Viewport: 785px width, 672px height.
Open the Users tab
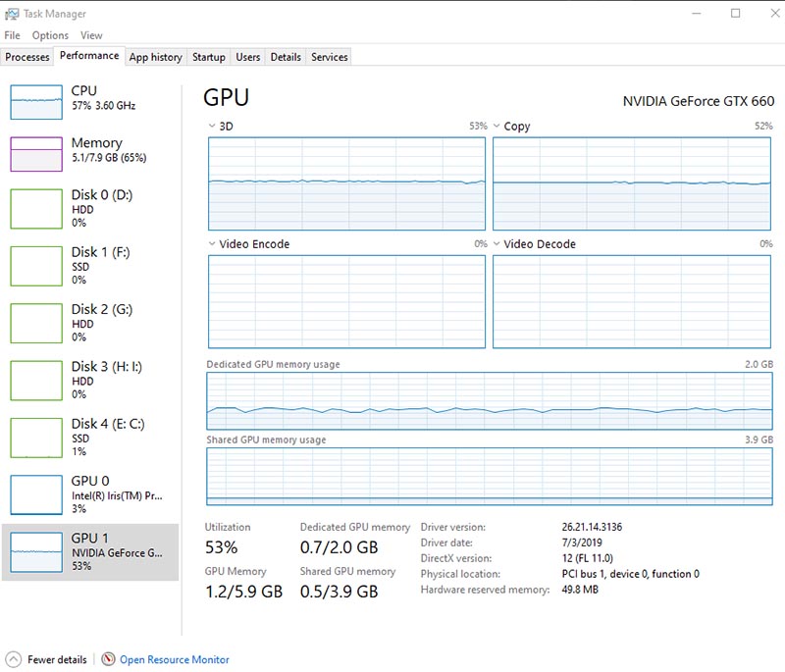[248, 57]
